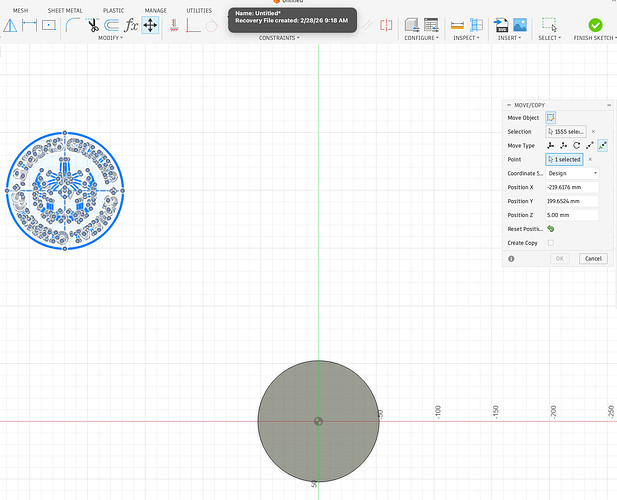Image resolution: width=617 pixels, height=500 pixels.
Task: Select the Rectangle tool with center point
Action: coord(49,26)
